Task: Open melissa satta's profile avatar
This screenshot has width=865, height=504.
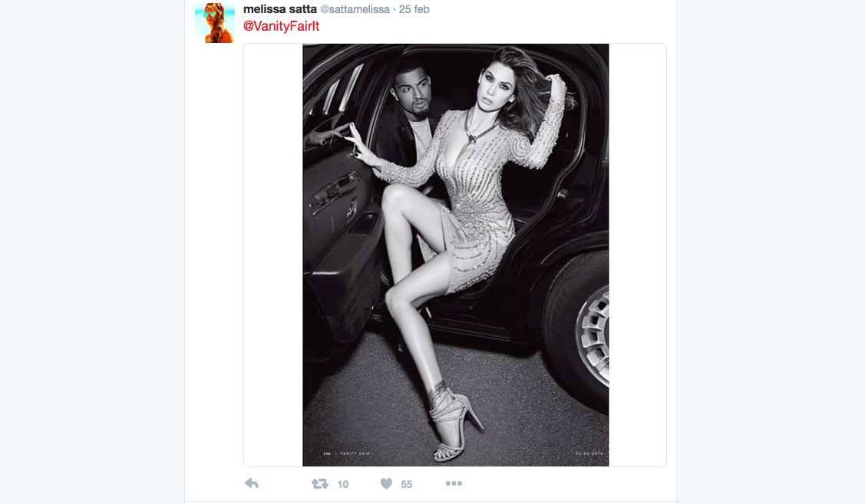Action: point(215,22)
